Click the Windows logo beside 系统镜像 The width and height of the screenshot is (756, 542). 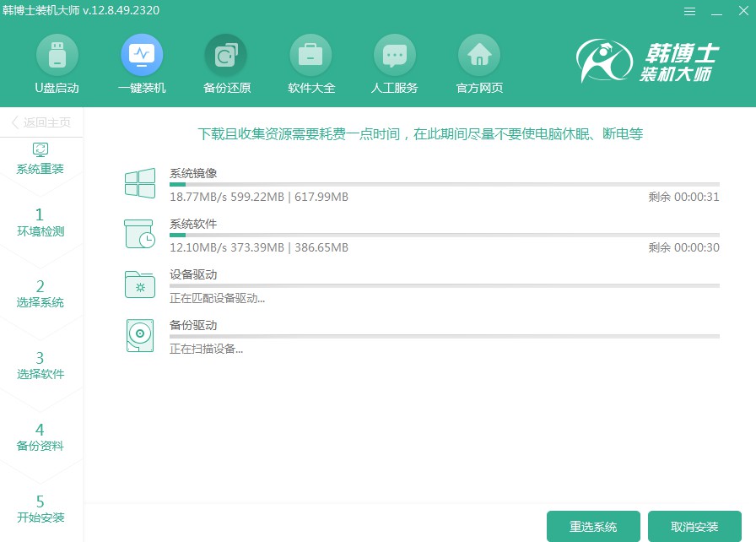pyautogui.click(x=140, y=185)
